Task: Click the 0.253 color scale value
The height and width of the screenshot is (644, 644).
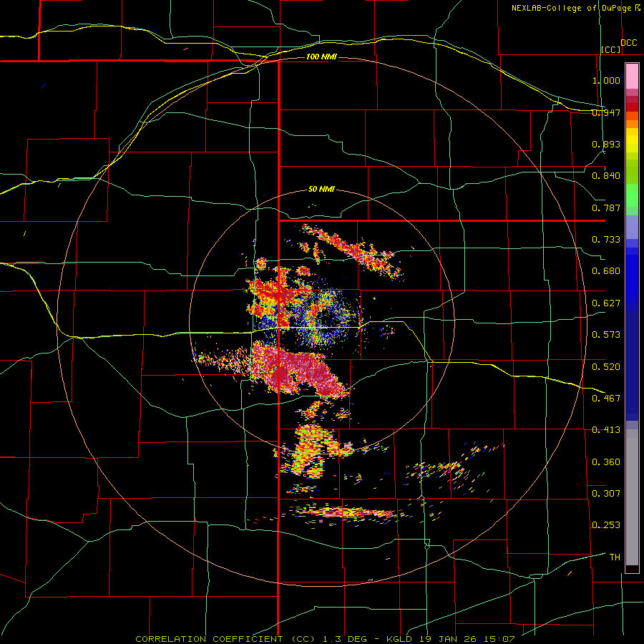Action: click(606, 525)
